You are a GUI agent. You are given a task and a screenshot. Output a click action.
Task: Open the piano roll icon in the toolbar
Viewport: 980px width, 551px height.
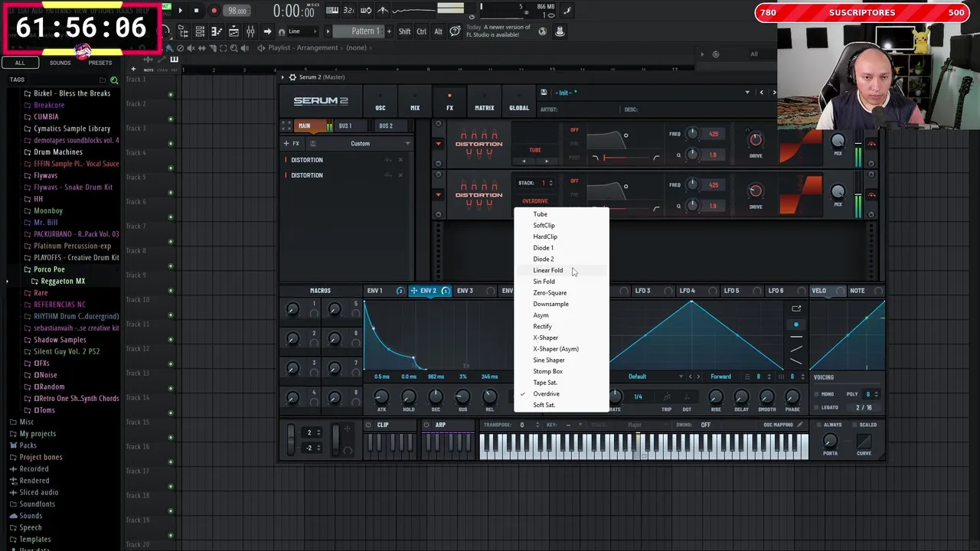pyautogui.click(x=217, y=31)
